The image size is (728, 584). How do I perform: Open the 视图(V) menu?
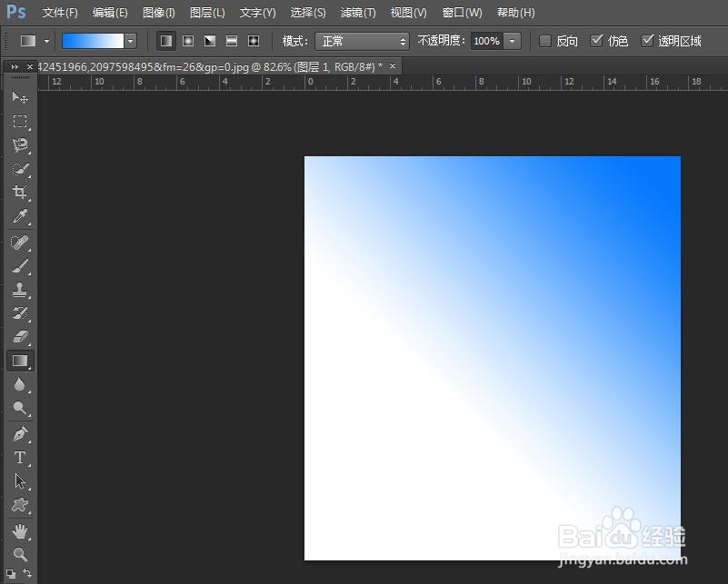point(409,13)
